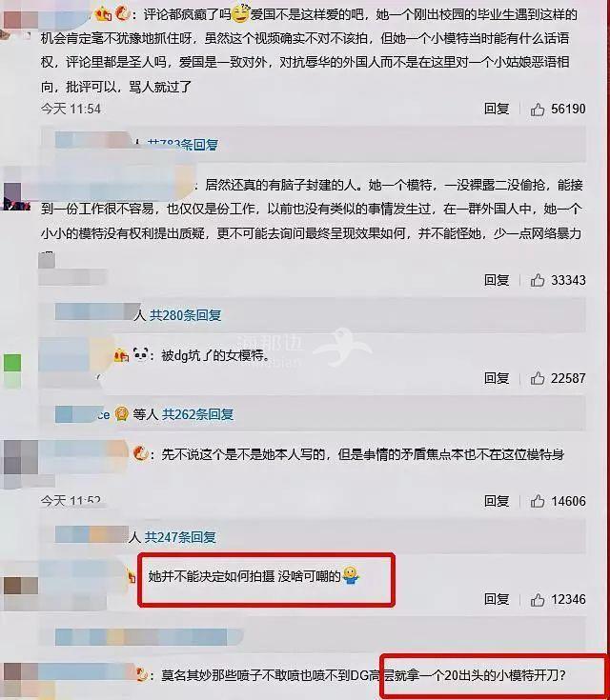This screenshot has width=610, height=700.
Task: Click thumbs-up icon beside 12346
Action: pyautogui.click(x=538, y=599)
